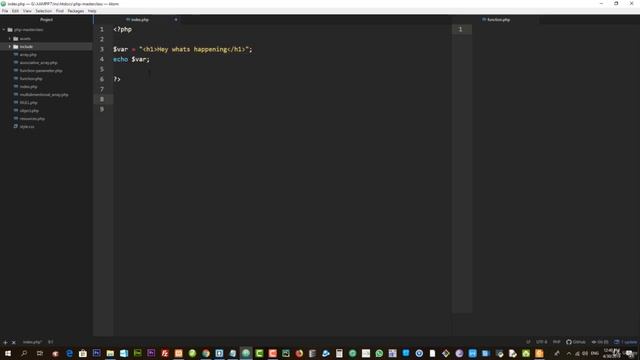Open the taskbar clock and date
Viewport: 640px width, 360px height.
click(611, 353)
